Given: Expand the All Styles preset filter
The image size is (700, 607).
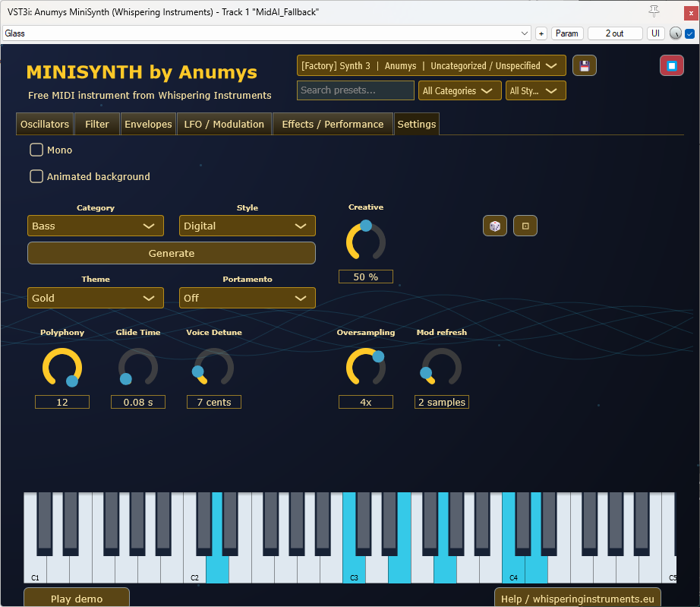Looking at the screenshot, I should click(536, 90).
